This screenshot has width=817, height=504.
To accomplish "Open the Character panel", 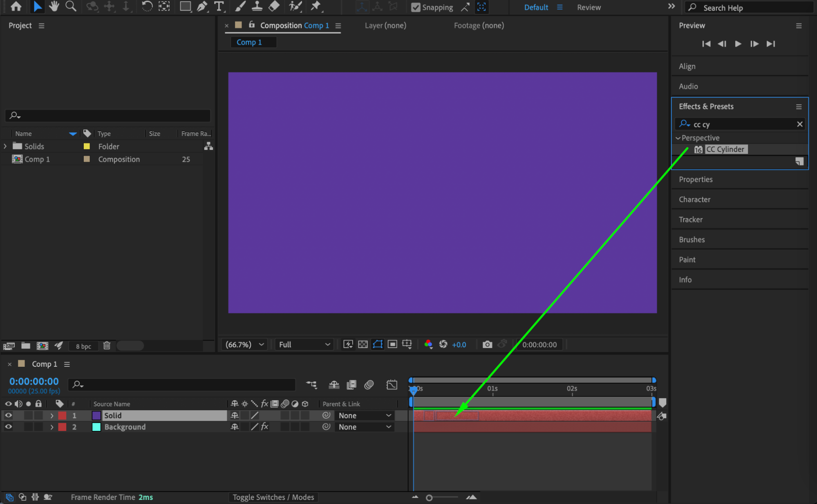I will [694, 199].
